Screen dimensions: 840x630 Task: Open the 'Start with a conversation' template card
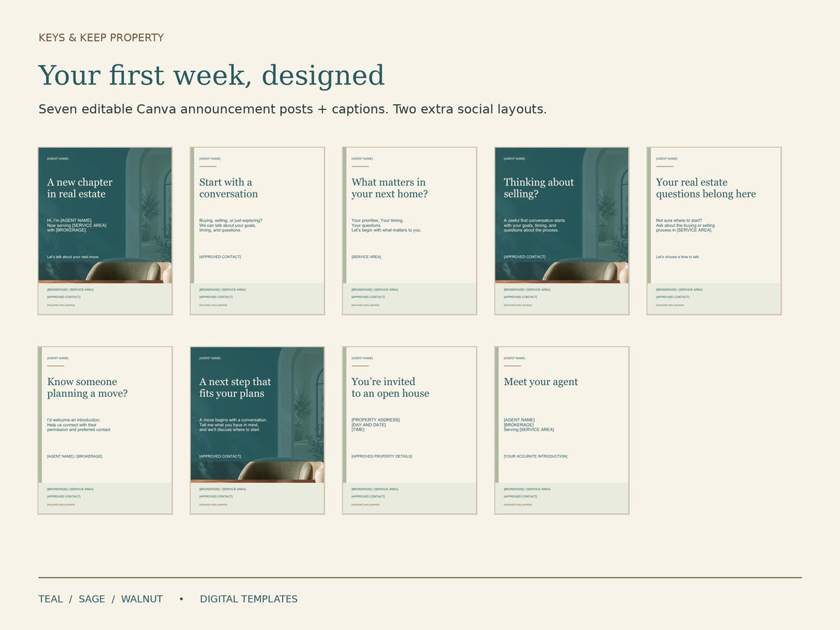tap(257, 231)
